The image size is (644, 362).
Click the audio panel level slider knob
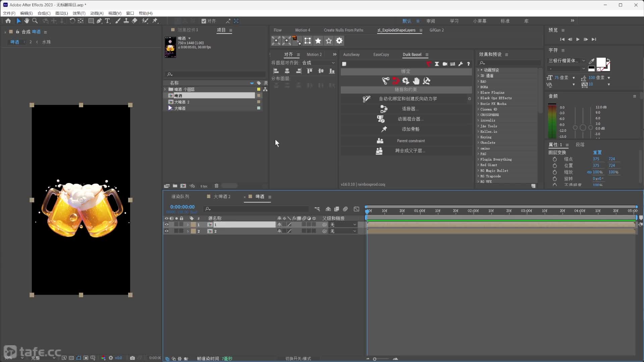point(583,128)
